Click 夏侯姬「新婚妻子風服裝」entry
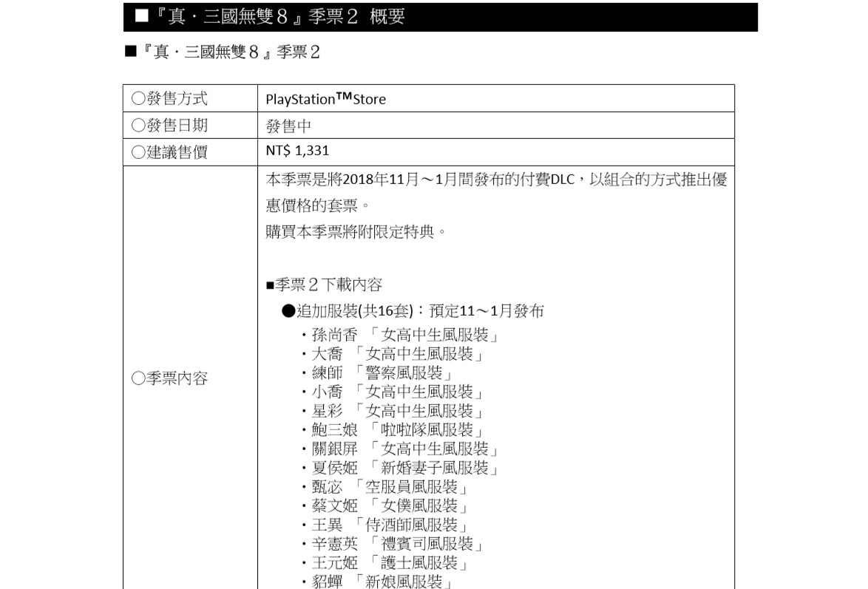868x589 pixels. tap(400, 468)
